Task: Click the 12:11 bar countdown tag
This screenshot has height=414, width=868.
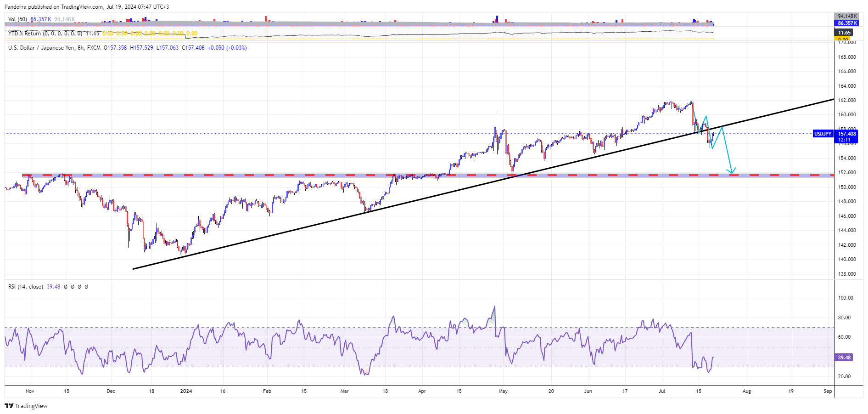Action: coord(845,140)
